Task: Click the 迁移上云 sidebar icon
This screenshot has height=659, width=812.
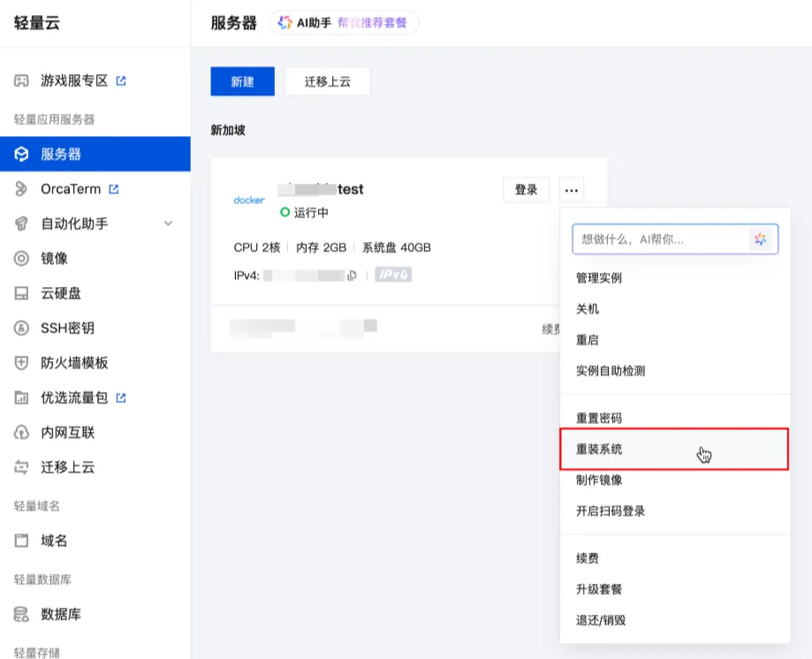Action: 21,467
